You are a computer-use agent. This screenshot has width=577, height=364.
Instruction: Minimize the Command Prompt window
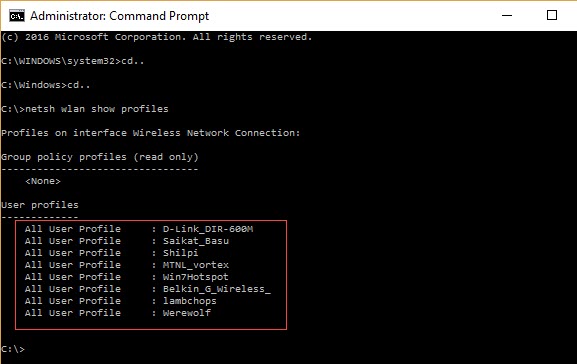(507, 15)
